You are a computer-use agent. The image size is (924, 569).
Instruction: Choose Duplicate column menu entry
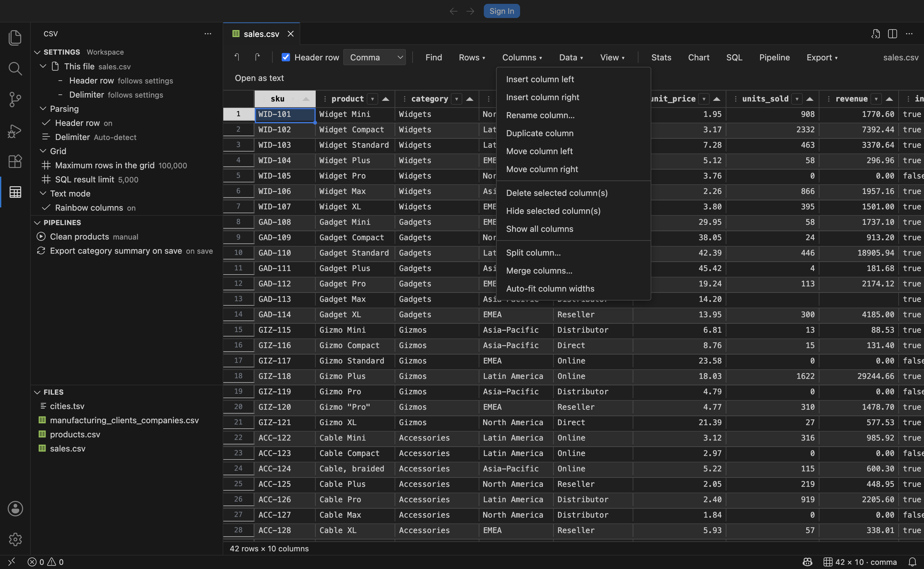click(x=574, y=133)
